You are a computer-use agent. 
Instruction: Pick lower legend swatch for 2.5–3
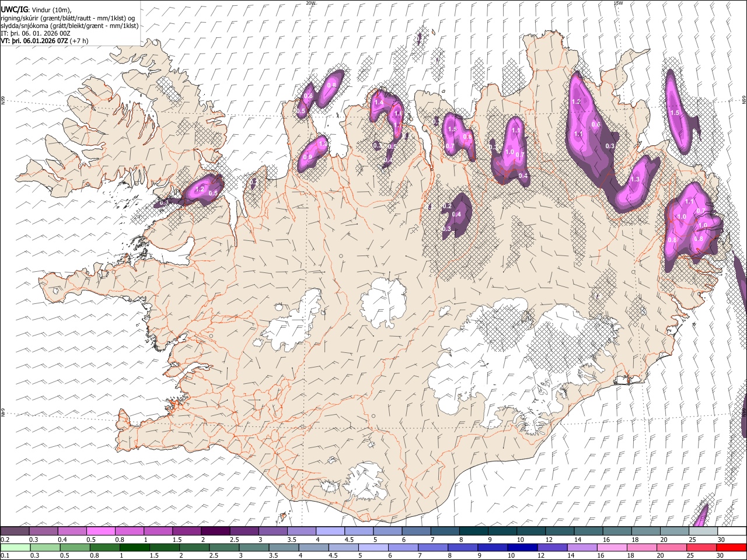pyautogui.click(x=224, y=547)
